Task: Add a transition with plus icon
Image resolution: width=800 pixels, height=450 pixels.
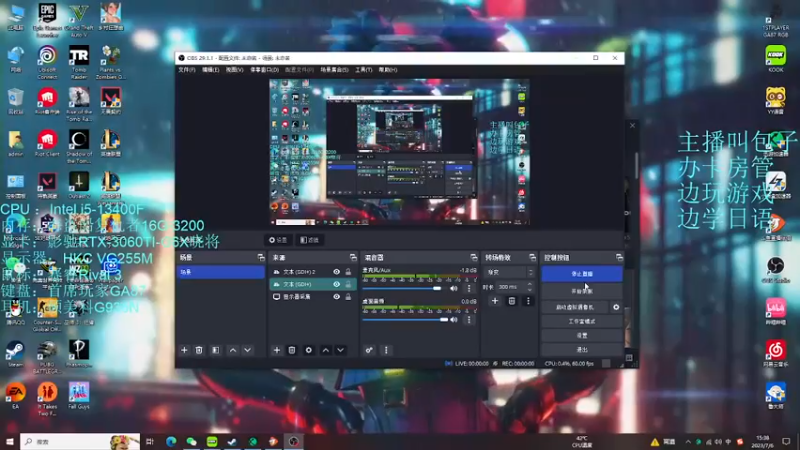Action: [x=495, y=301]
